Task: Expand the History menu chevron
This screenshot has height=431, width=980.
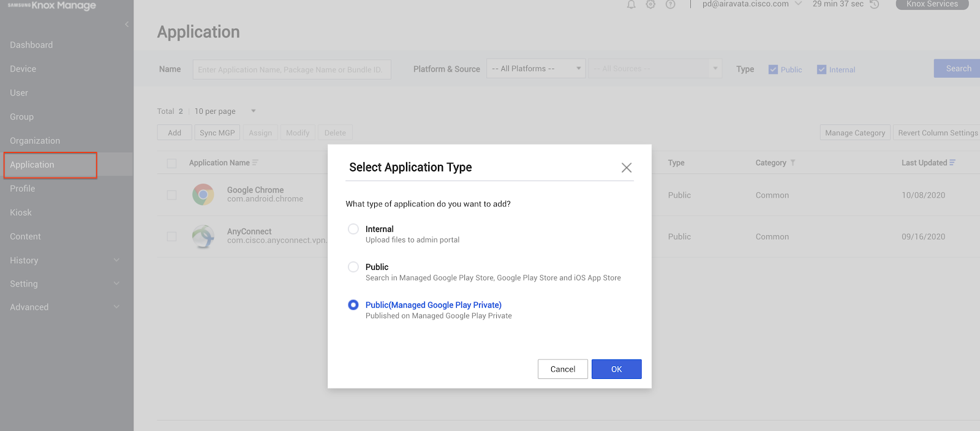Action: click(x=116, y=260)
